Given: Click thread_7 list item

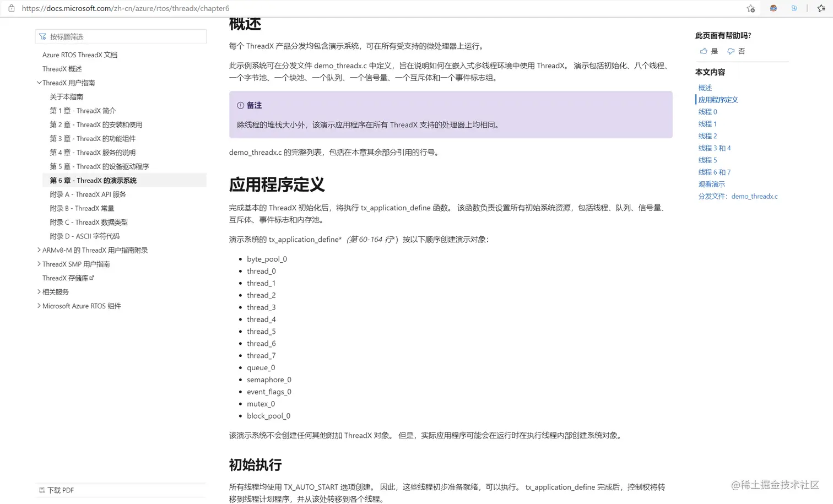Looking at the screenshot, I should tap(261, 355).
